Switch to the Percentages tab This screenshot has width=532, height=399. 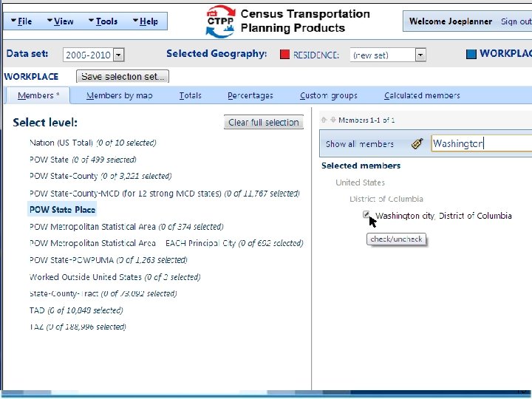pos(250,95)
